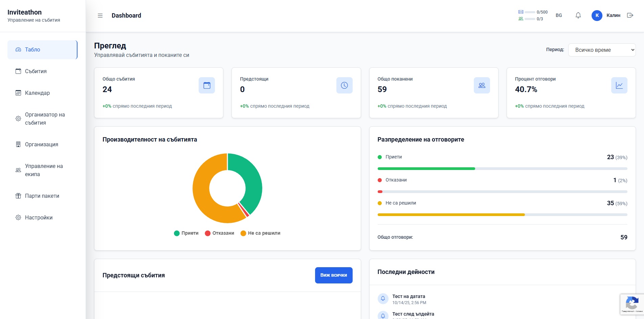The height and width of the screenshot is (319, 644).
Task: Expand Управление на екипа in the sidebar
Action: coord(43,170)
